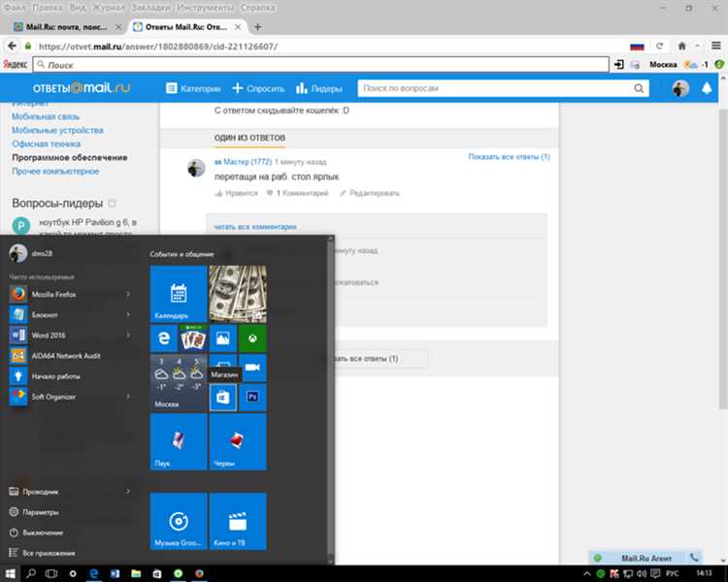The height and width of the screenshot is (582, 728).
Task: Launch the Паук solitaire tile
Action: click(179, 442)
